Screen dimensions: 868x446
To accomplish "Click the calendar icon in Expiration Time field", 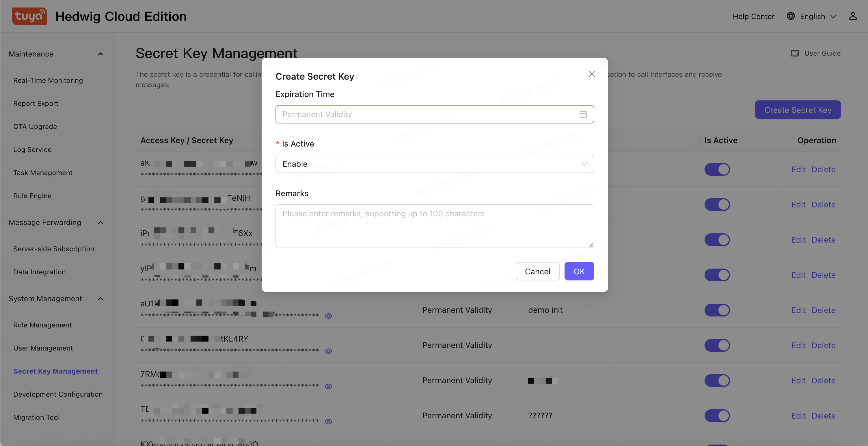I will (583, 114).
